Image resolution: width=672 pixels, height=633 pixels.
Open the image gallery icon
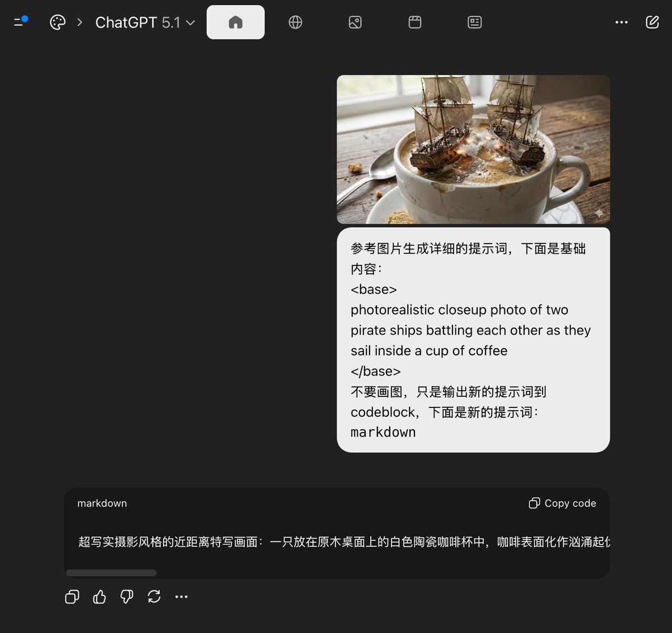point(355,22)
